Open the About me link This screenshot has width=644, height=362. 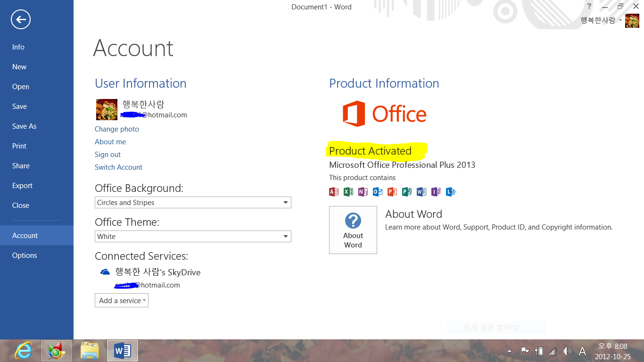click(110, 142)
